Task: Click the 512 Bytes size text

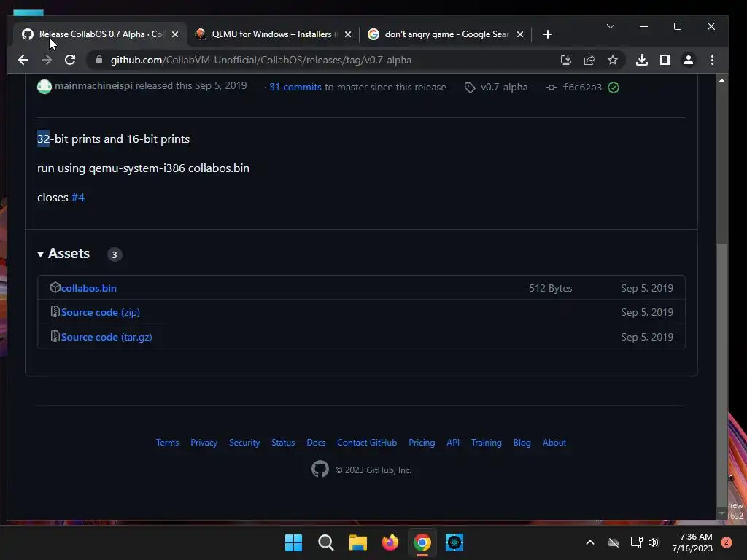Action: pos(551,288)
